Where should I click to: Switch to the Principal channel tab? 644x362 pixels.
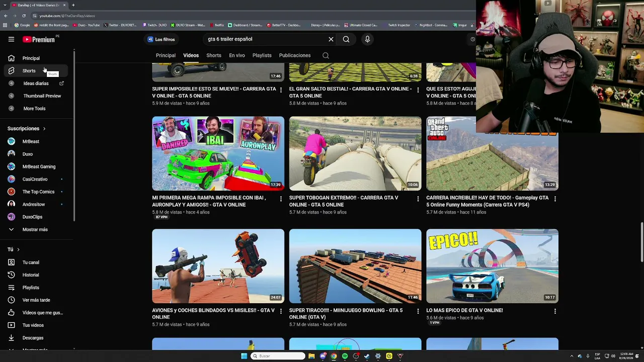point(166,55)
